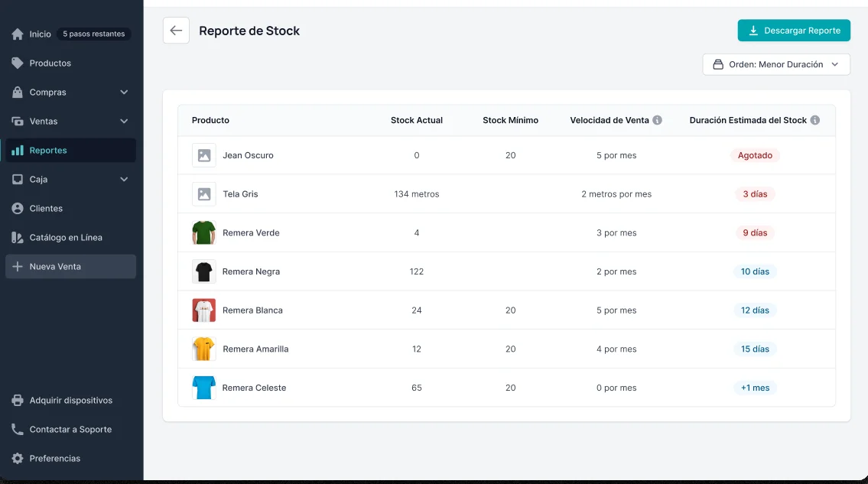
Task: Click the Stock Actual column header
Action: tap(416, 120)
